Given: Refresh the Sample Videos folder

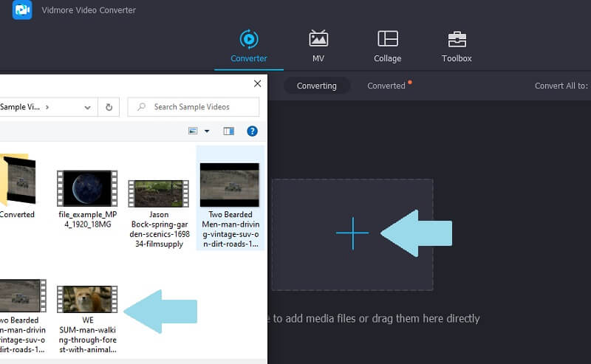Looking at the screenshot, I should 109,107.
